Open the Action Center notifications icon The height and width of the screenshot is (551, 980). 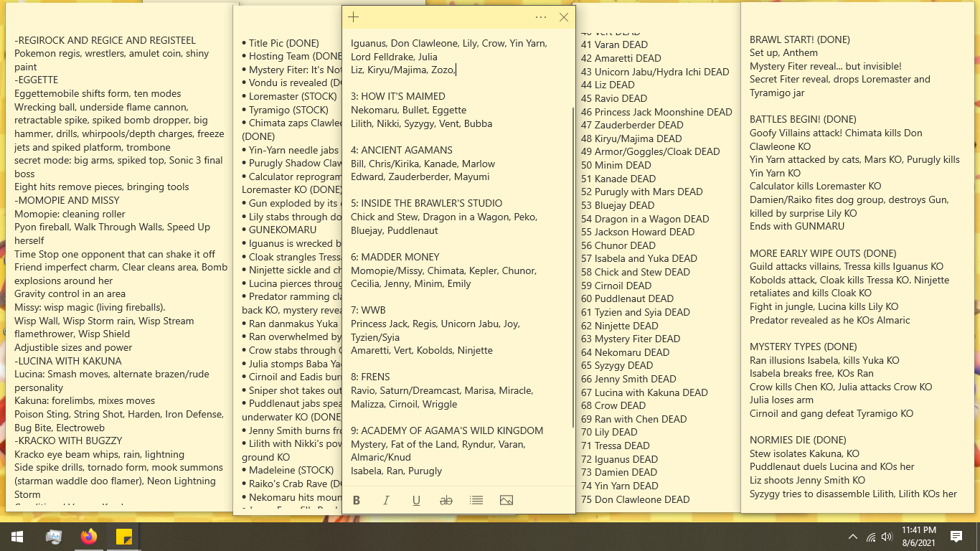(956, 537)
